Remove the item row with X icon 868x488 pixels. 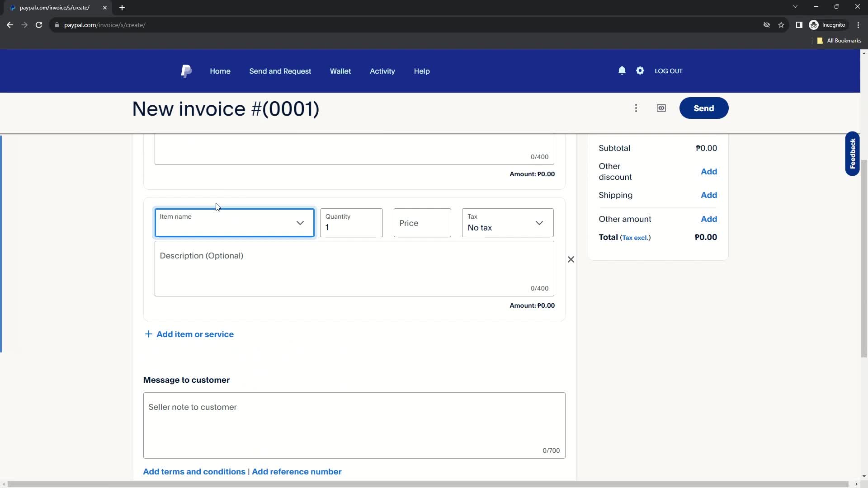pyautogui.click(x=571, y=259)
